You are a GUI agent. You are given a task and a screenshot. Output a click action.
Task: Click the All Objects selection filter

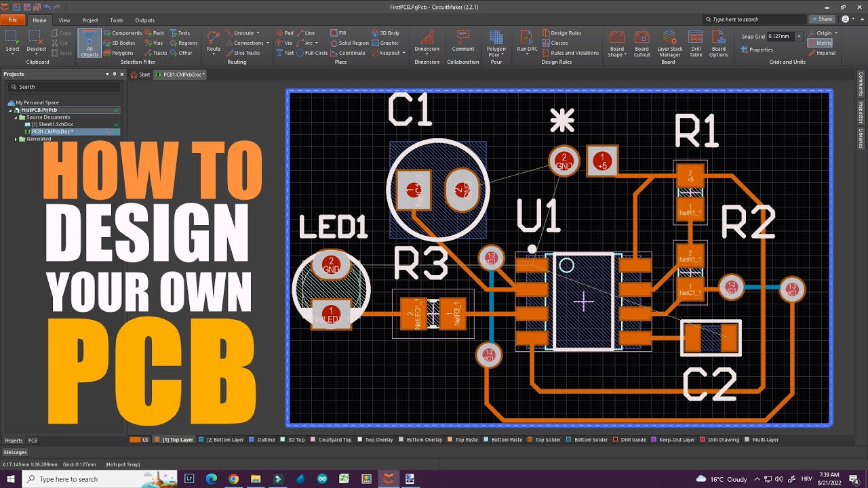(x=89, y=43)
